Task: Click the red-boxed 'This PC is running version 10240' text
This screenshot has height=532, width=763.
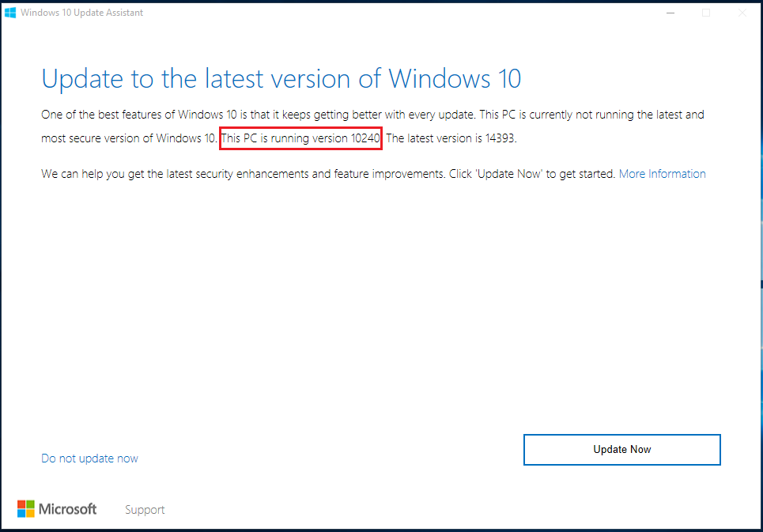Action: [300, 138]
